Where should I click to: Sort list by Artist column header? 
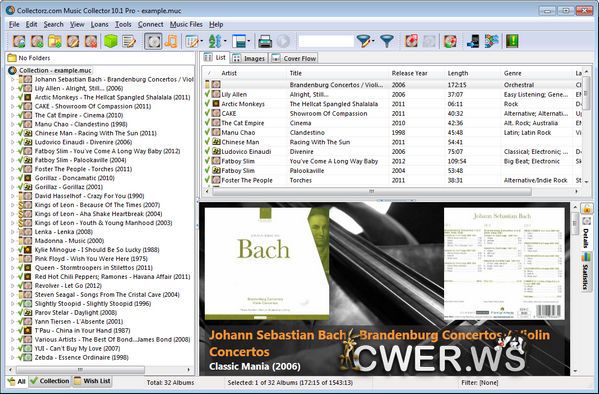click(229, 73)
